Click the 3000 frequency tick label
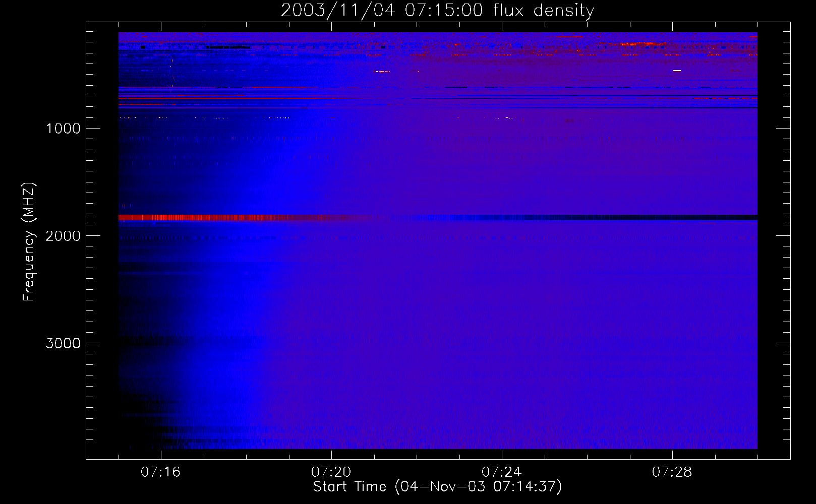The image size is (816, 504). pyautogui.click(x=63, y=343)
